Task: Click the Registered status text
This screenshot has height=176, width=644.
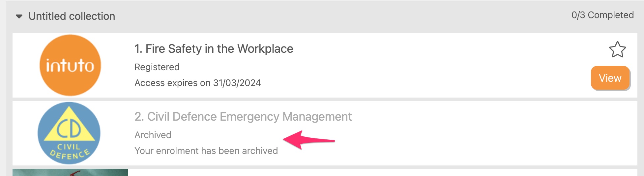Action: pyautogui.click(x=157, y=67)
